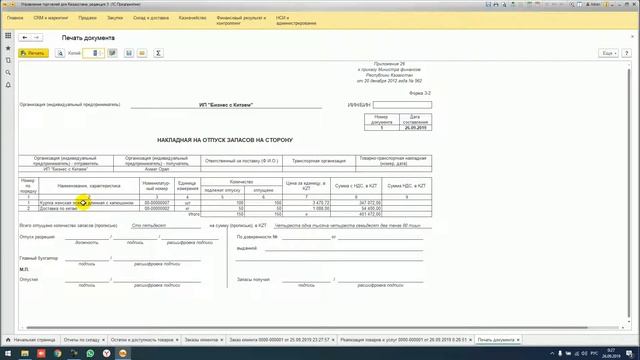Viewport: 640px width, 360px height.
Task: Toggle document editing mode icon
Action: [x=112, y=53]
